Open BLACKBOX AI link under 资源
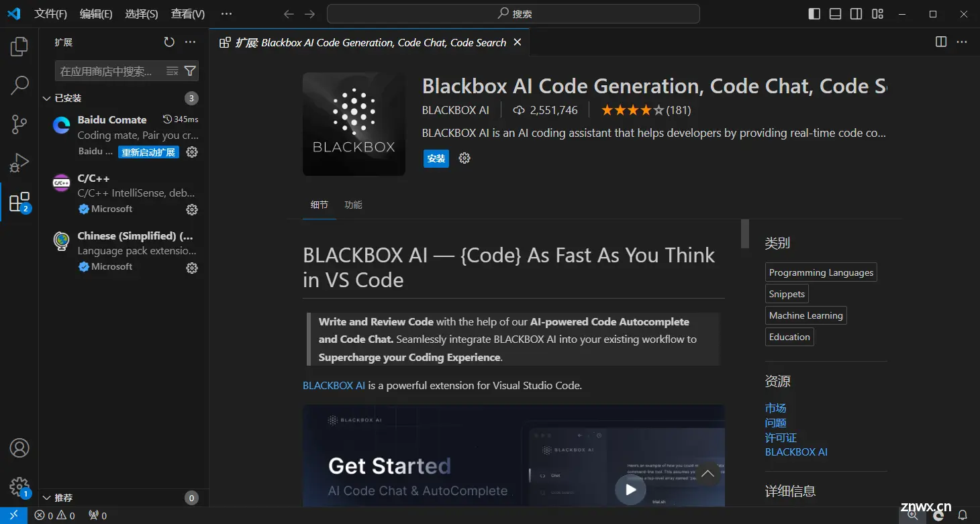This screenshot has height=524, width=980. click(796, 452)
